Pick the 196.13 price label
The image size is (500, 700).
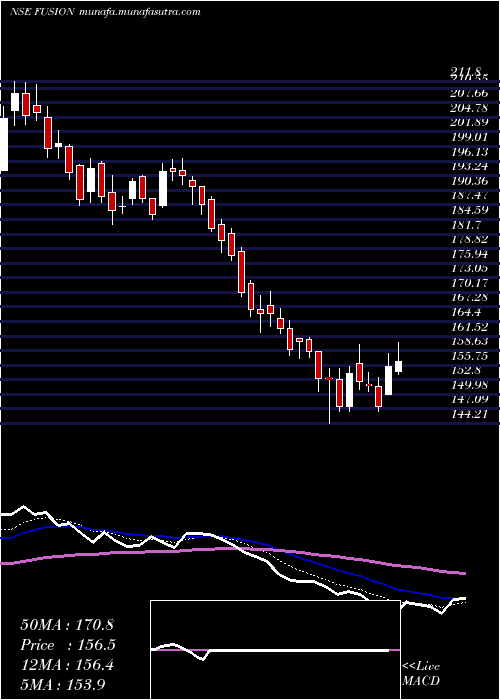470,152
